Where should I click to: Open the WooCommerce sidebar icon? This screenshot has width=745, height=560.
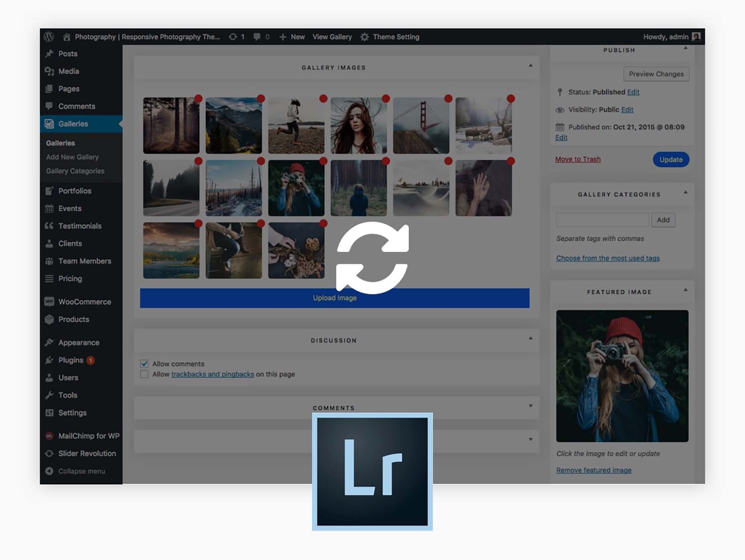click(x=49, y=302)
